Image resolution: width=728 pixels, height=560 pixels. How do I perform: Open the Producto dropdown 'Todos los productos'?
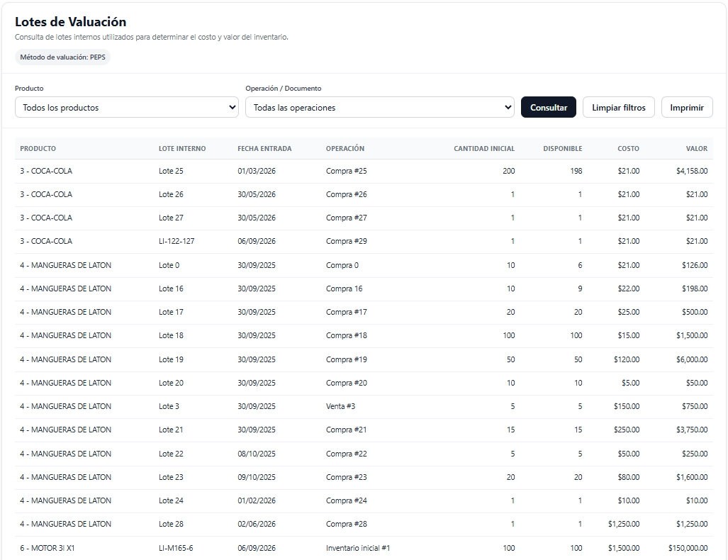[x=127, y=107]
